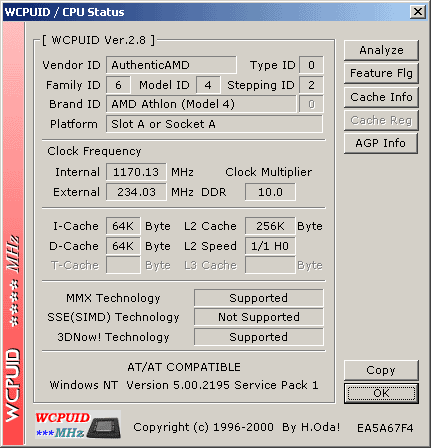Click the Model ID value 4

click(208, 85)
